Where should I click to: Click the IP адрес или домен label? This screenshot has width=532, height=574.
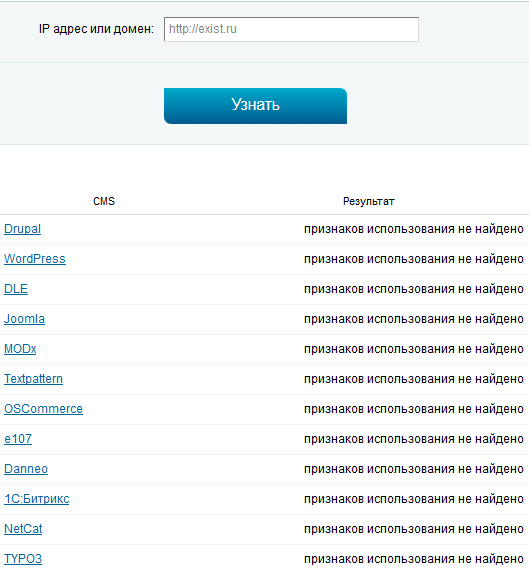[x=96, y=29]
